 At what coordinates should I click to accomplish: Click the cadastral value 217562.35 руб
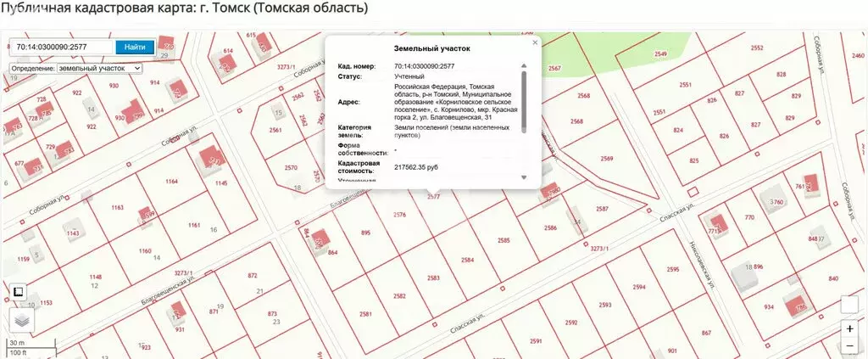coord(415,166)
